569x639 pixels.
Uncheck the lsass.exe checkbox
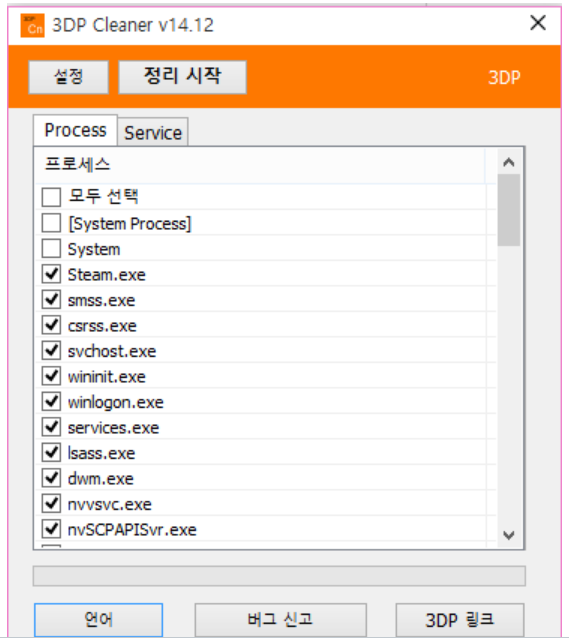coord(51,452)
